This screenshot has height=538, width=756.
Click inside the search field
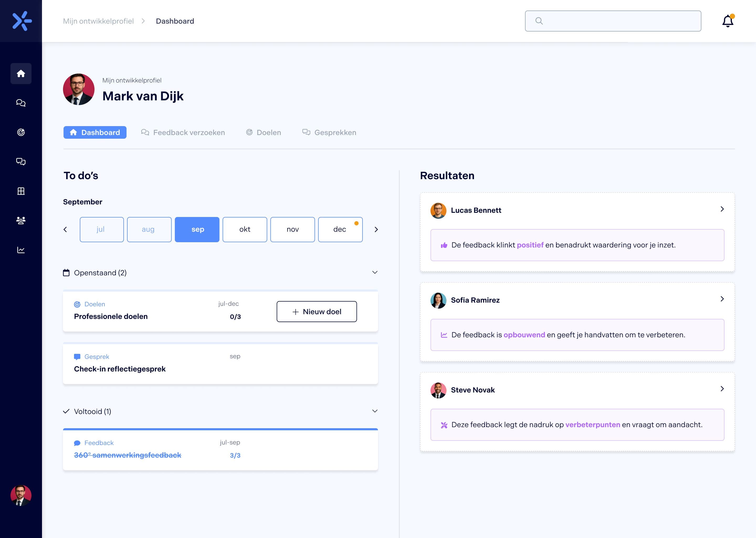tap(612, 20)
